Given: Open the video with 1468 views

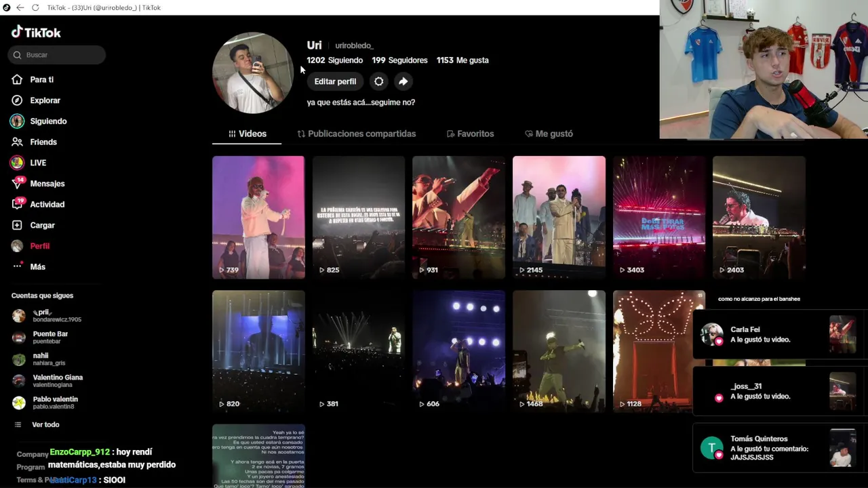Looking at the screenshot, I should [559, 351].
